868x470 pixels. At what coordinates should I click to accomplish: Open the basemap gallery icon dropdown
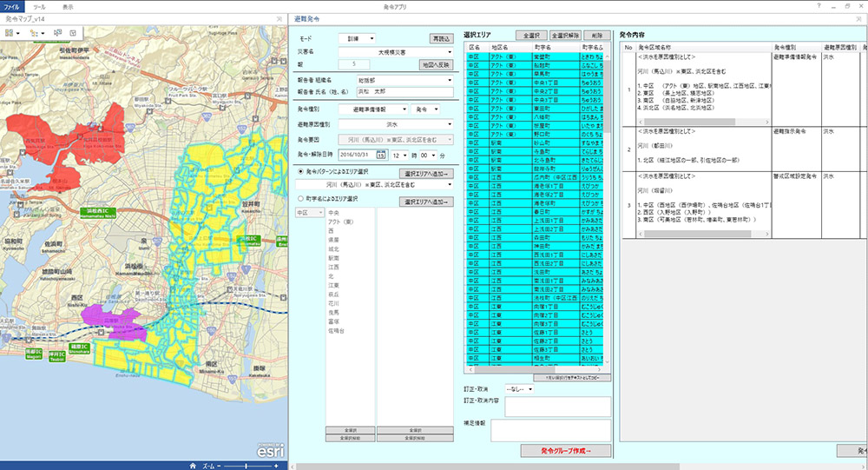click(12, 32)
